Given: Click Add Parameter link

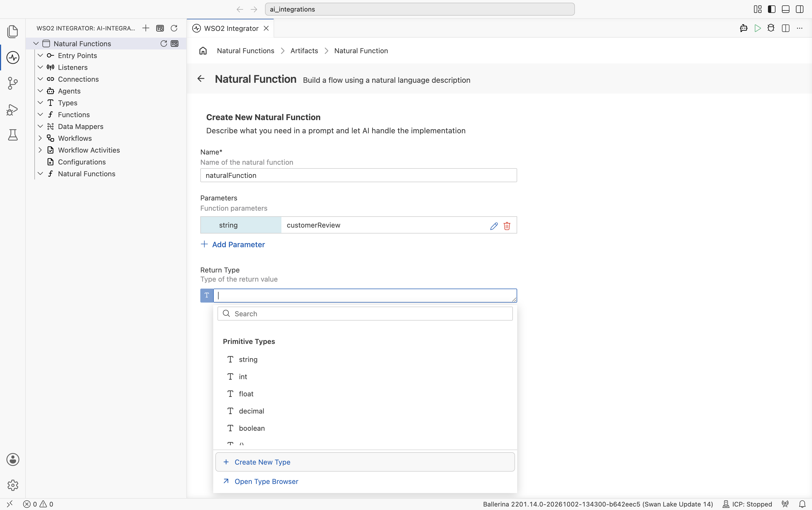Looking at the screenshot, I should (x=233, y=245).
